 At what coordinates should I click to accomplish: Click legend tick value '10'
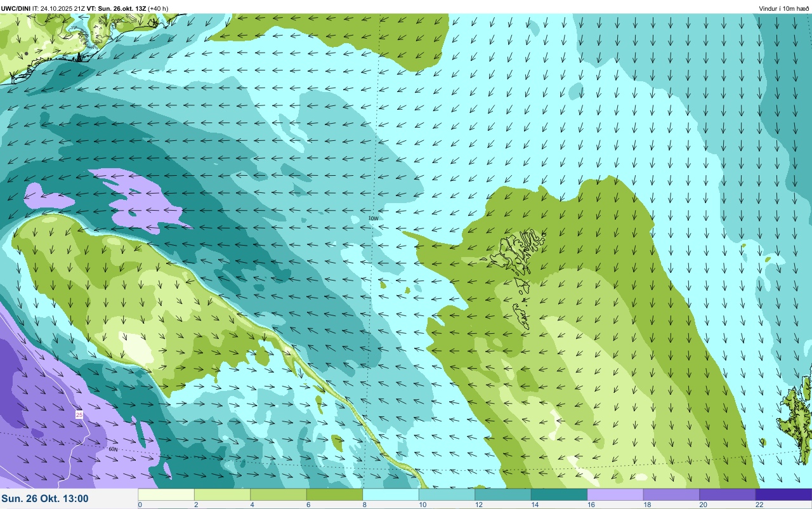pos(422,505)
